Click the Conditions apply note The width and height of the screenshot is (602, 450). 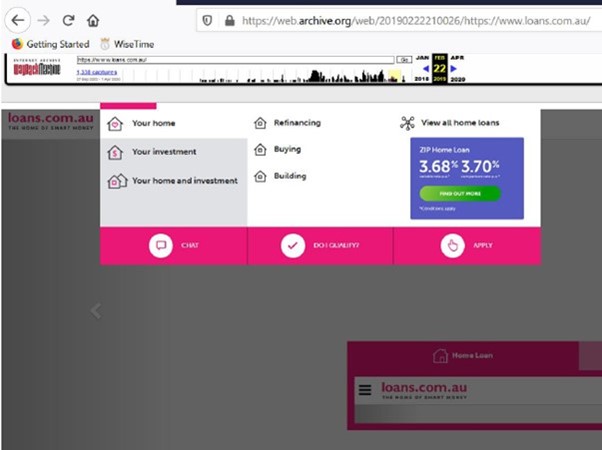pos(437,208)
